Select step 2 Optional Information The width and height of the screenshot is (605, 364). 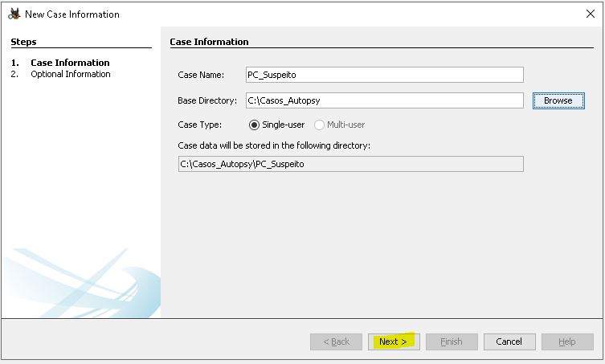[70, 74]
